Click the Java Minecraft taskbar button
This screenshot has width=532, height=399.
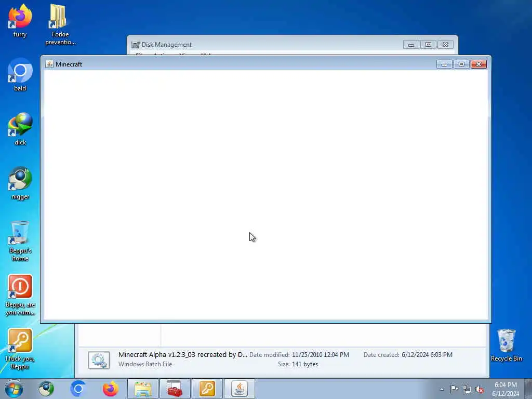pos(239,389)
